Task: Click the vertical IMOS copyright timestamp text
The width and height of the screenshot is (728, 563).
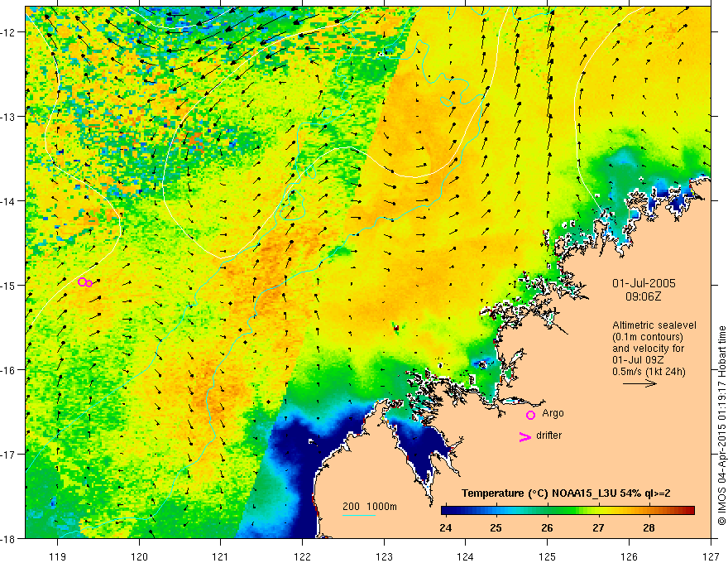Action: [722, 426]
